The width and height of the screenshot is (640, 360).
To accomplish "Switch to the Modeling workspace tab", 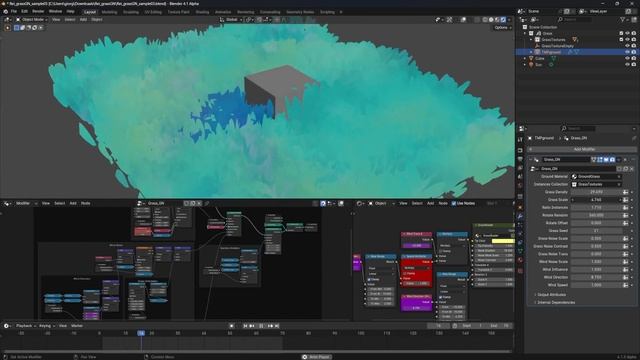I will tap(109, 12).
